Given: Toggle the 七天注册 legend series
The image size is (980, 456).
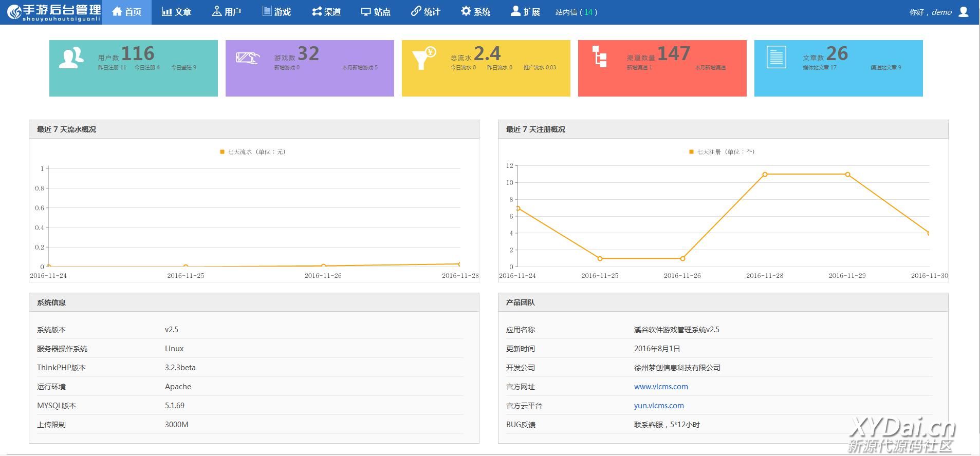Looking at the screenshot, I should tap(722, 152).
